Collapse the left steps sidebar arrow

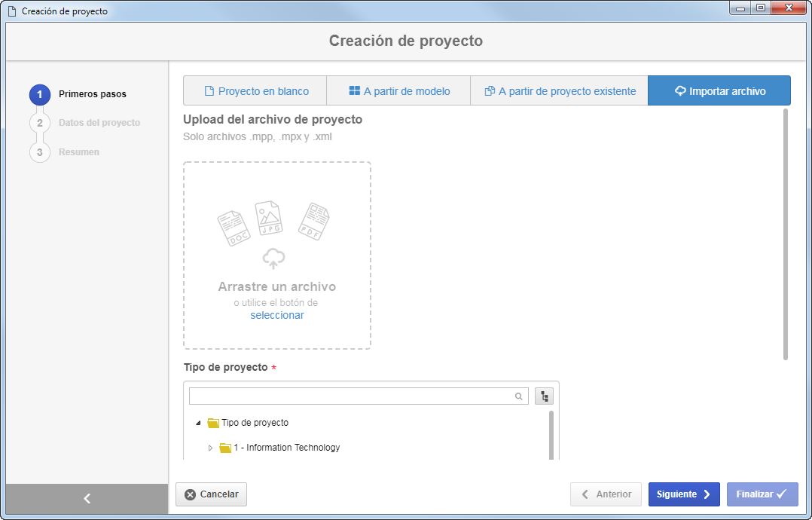[87, 498]
